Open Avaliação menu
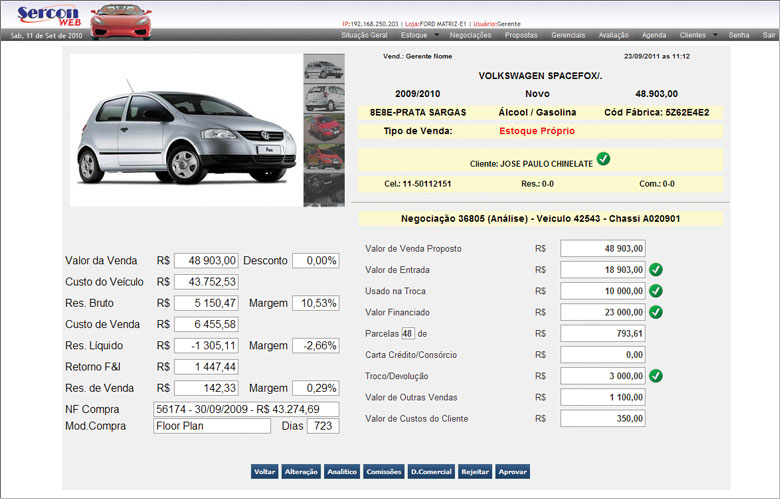This screenshot has height=499, width=780. point(613,35)
